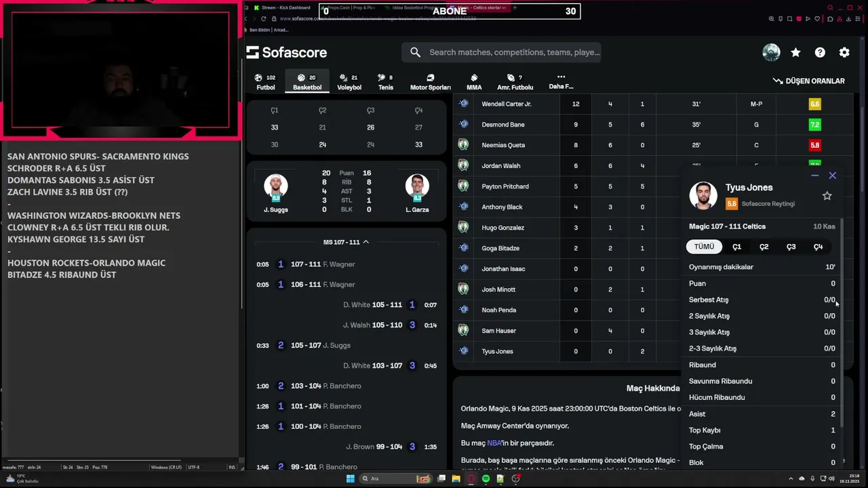Open Desmond Bane player row
The image size is (868, 488).
tap(653, 125)
